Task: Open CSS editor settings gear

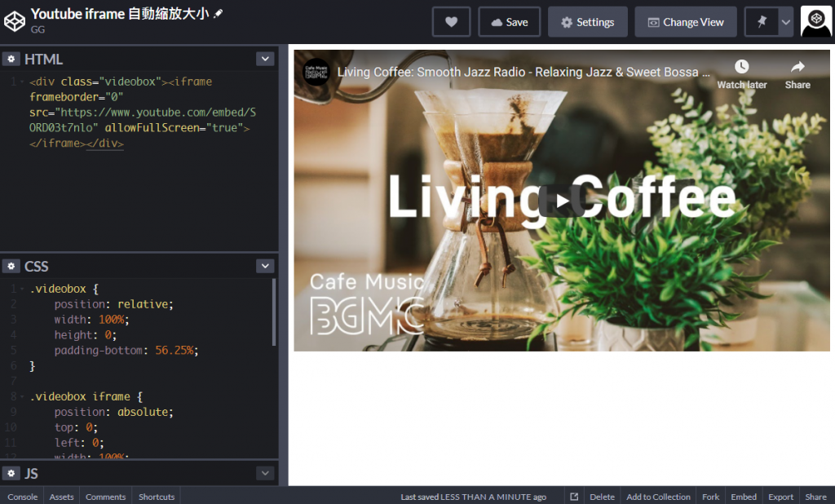Action: [x=11, y=266]
